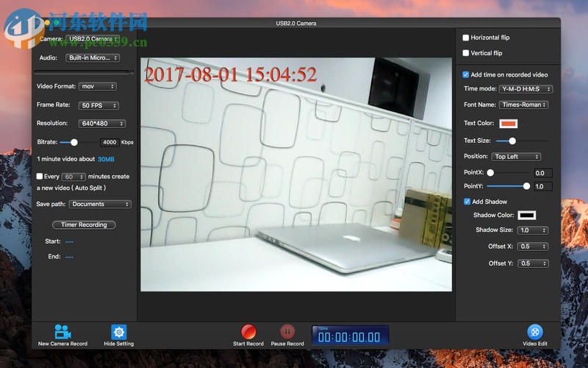
Task: Click the audio level meter bar
Action: [82, 71]
